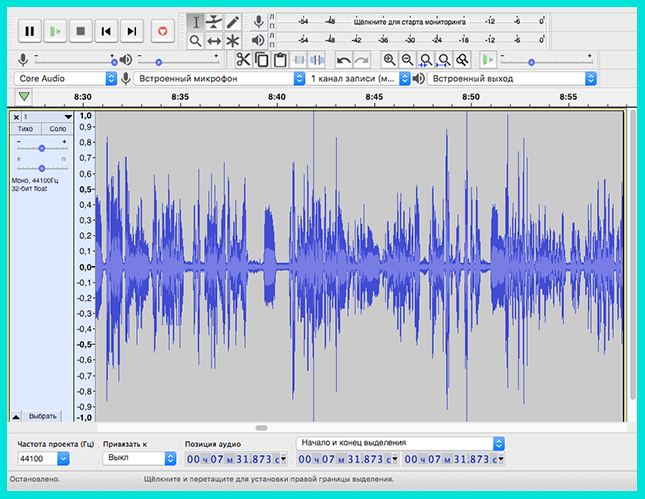
Task: Click the Выбрать track button
Action: coord(42,416)
